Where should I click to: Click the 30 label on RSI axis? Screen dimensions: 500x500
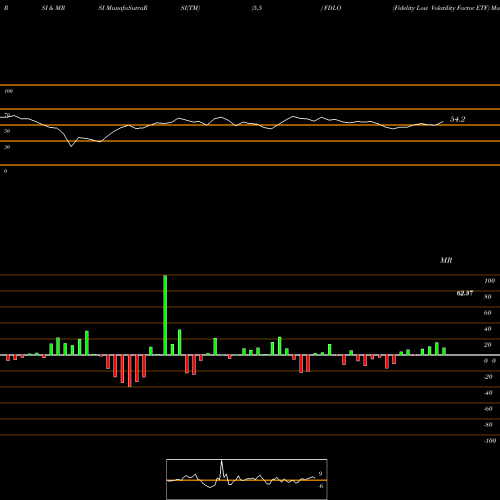click(7, 147)
